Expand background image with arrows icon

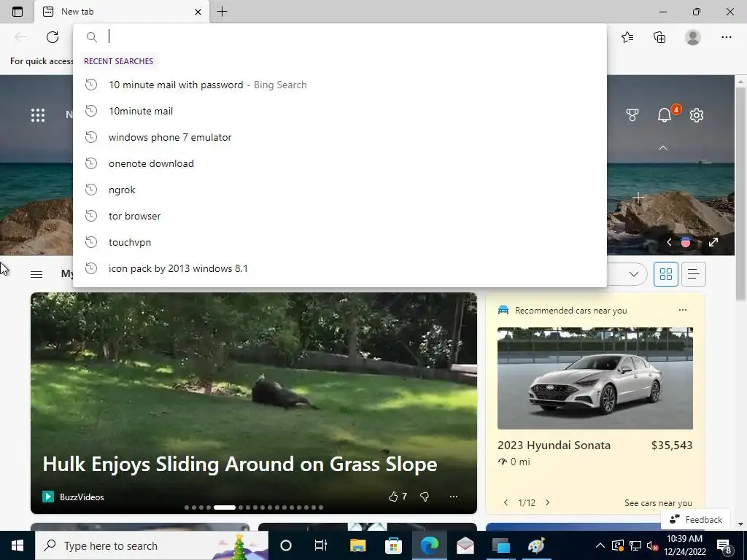pyautogui.click(x=713, y=242)
